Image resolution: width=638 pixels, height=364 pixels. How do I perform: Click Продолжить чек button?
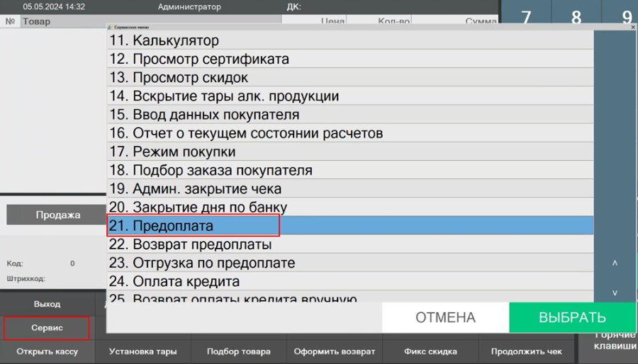tap(527, 351)
